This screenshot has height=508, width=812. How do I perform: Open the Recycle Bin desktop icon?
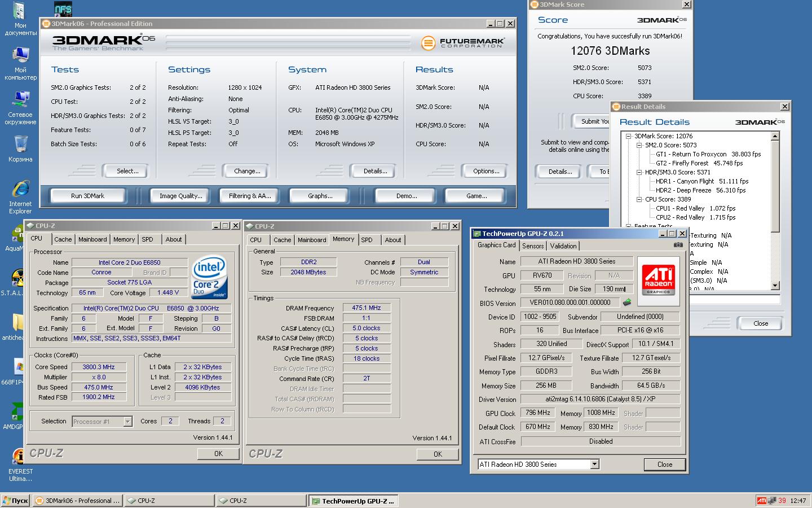[x=20, y=148]
